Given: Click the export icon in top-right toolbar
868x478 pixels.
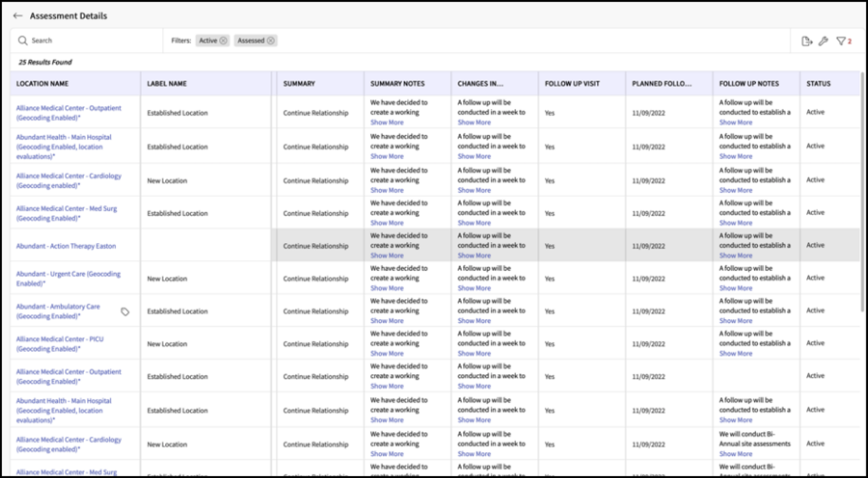Looking at the screenshot, I should [807, 41].
